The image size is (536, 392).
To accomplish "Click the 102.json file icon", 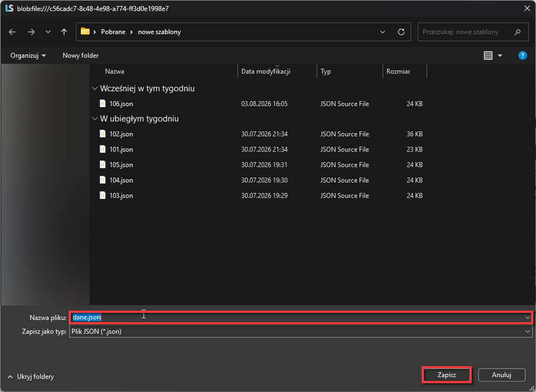I will (x=103, y=134).
